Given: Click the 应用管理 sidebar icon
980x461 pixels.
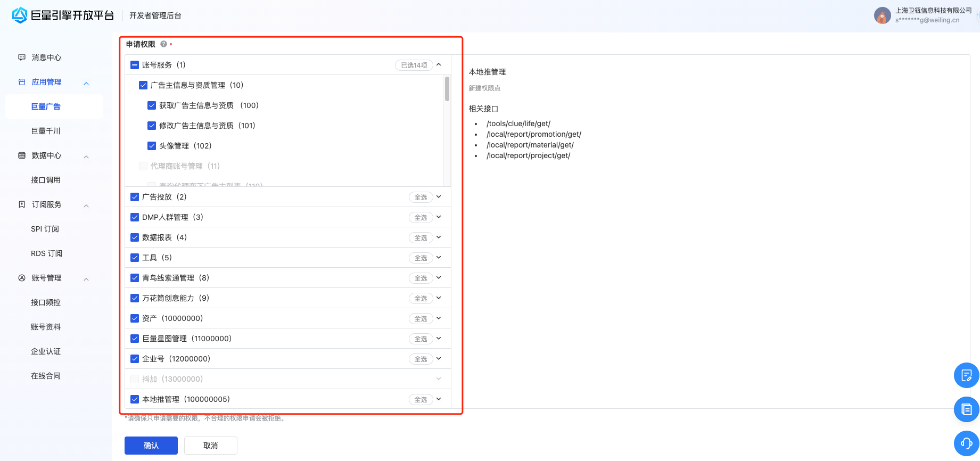Looking at the screenshot, I should pyautogui.click(x=22, y=82).
